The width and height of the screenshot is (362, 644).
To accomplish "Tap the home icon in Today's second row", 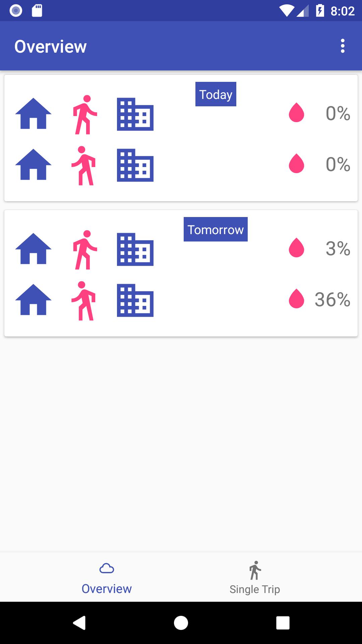I will (x=33, y=165).
